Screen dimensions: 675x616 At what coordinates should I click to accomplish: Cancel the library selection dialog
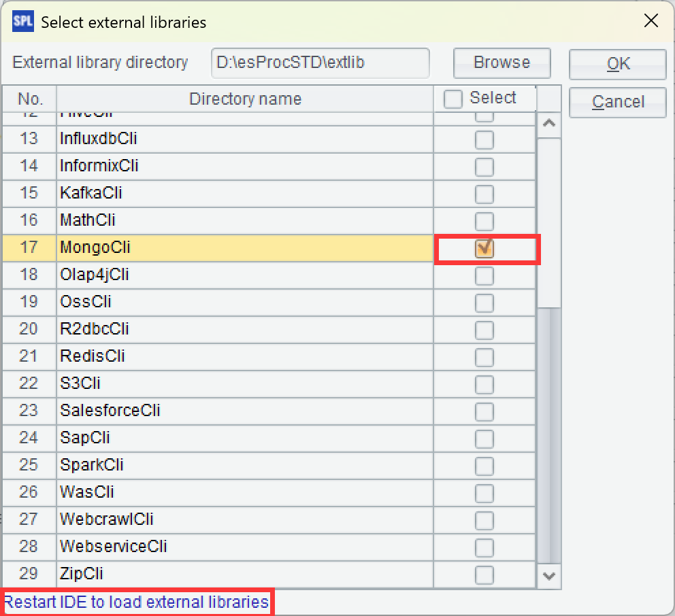point(618,102)
